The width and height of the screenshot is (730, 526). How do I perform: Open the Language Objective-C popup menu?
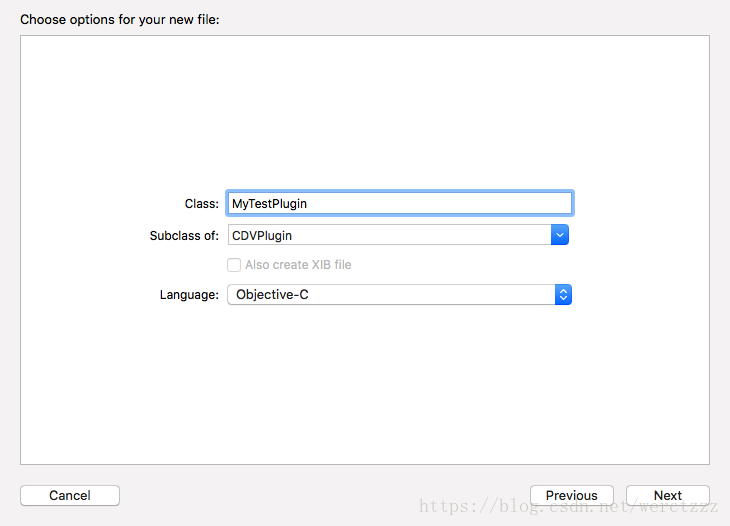point(399,295)
